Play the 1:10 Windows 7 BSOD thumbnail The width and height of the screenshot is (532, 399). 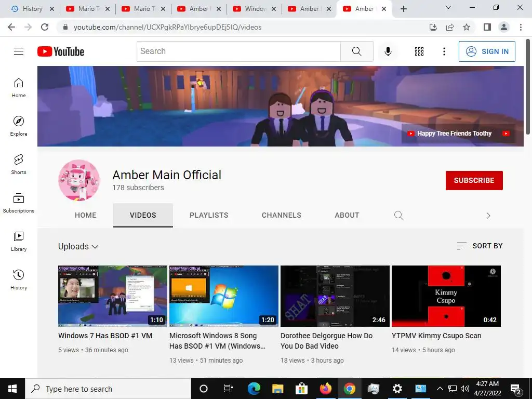pos(113,296)
